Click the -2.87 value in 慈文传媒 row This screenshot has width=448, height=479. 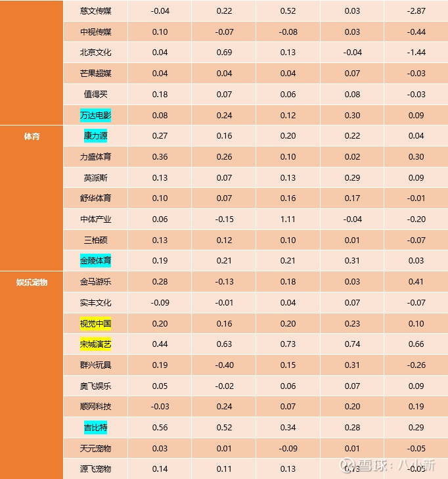click(x=416, y=11)
